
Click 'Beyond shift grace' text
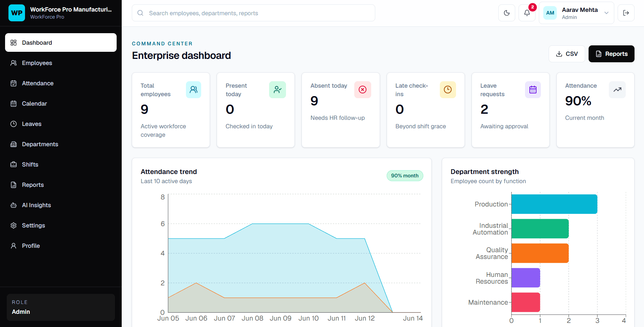421,126
